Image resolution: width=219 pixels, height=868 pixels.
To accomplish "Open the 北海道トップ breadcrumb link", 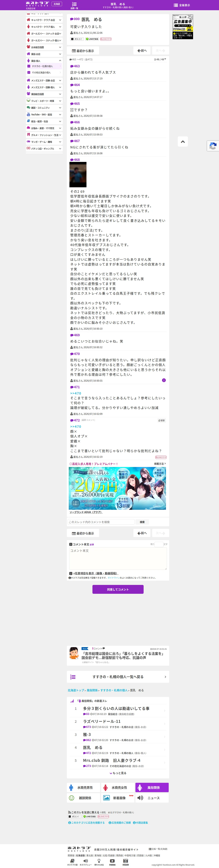I will click(76, 690).
